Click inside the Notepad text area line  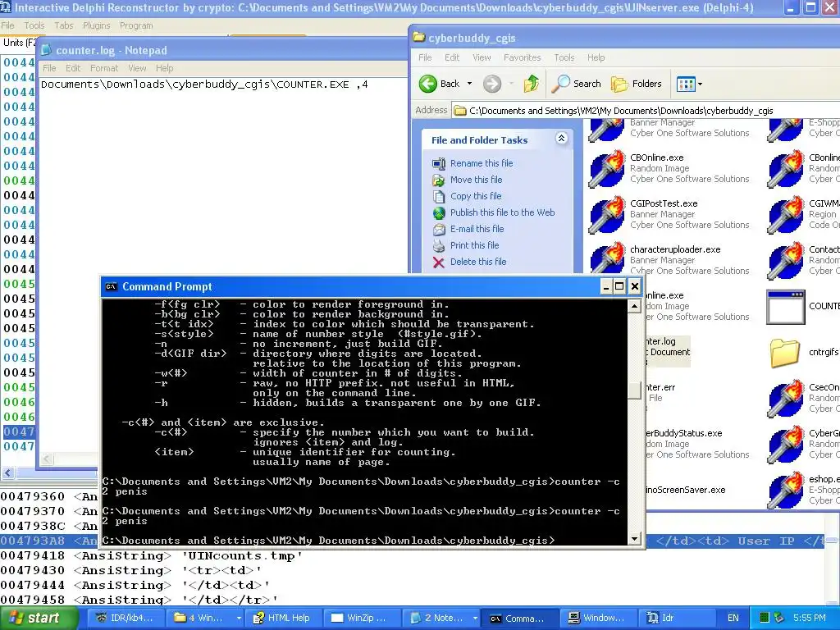(x=204, y=84)
